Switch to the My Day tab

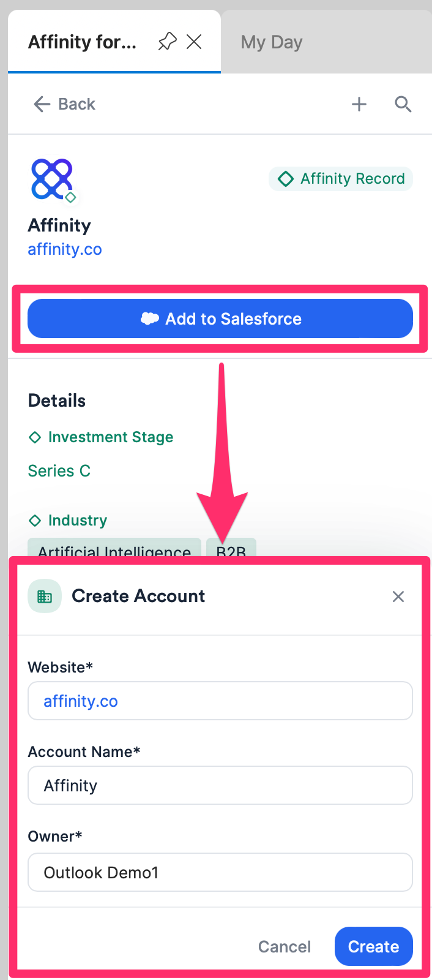[x=271, y=42]
